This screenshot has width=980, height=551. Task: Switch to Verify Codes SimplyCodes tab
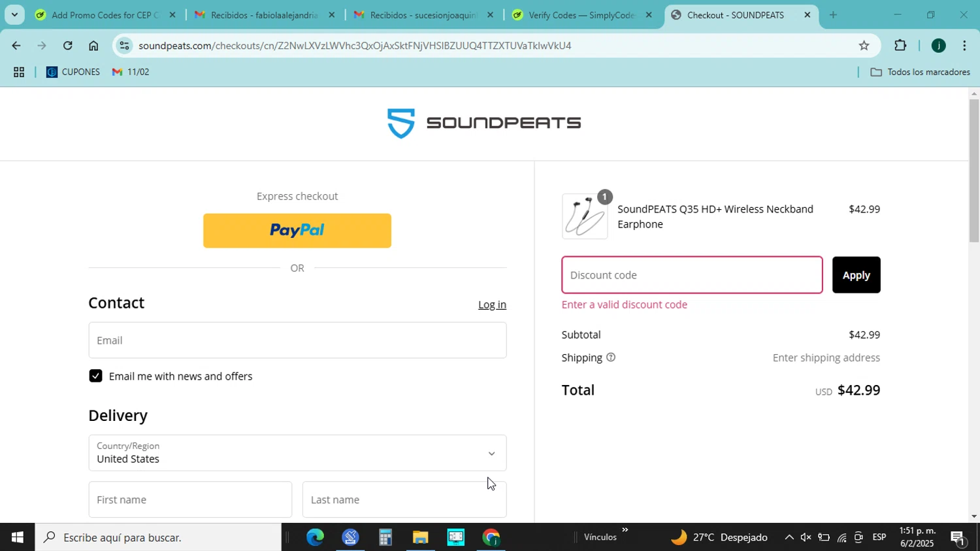(581, 14)
